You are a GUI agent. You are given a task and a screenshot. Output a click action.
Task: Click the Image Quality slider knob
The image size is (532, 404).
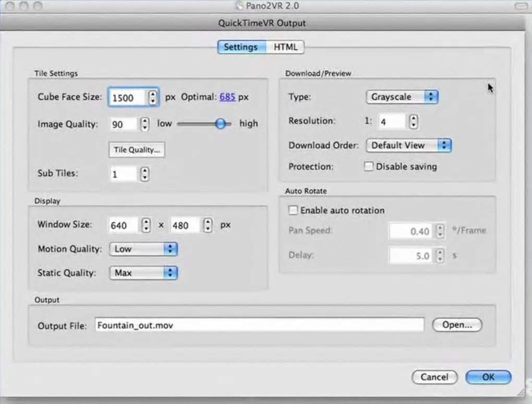tap(221, 124)
